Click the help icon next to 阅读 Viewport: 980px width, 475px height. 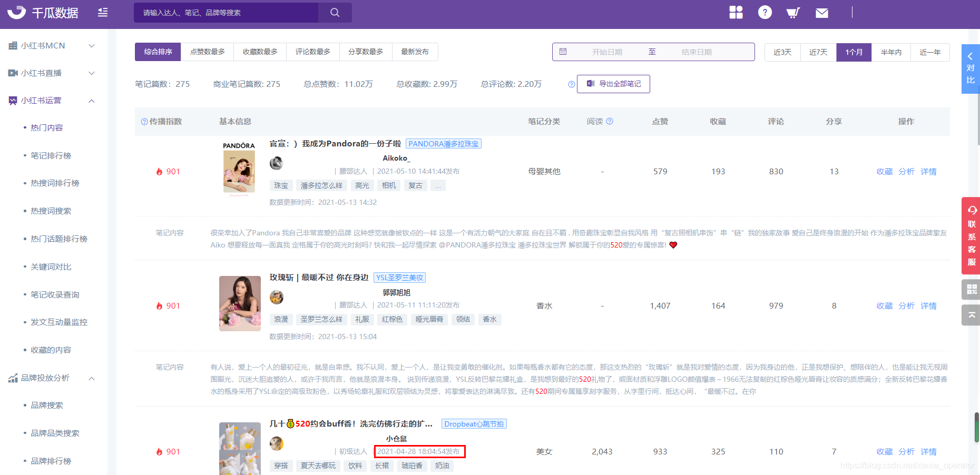coord(610,121)
